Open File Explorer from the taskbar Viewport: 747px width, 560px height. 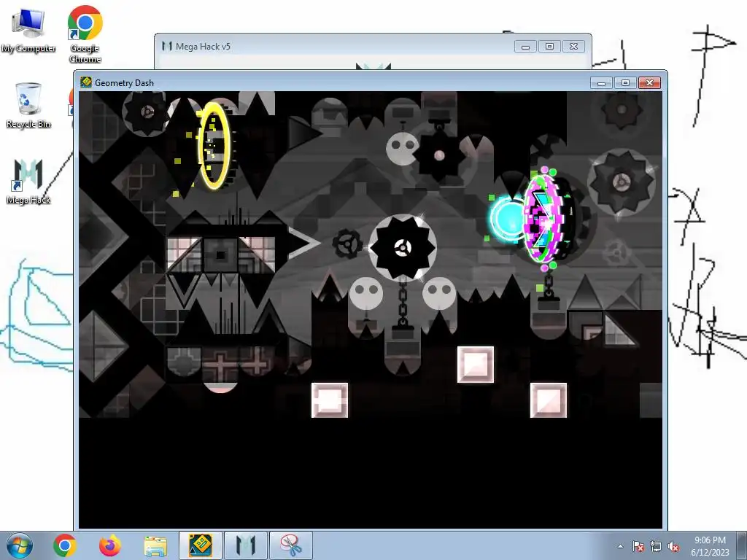pos(155,546)
